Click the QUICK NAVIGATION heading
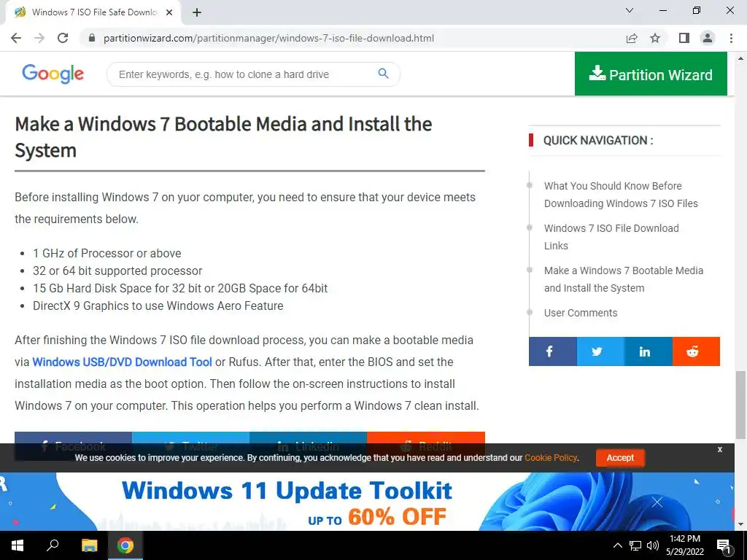This screenshot has width=747, height=560. pos(598,141)
